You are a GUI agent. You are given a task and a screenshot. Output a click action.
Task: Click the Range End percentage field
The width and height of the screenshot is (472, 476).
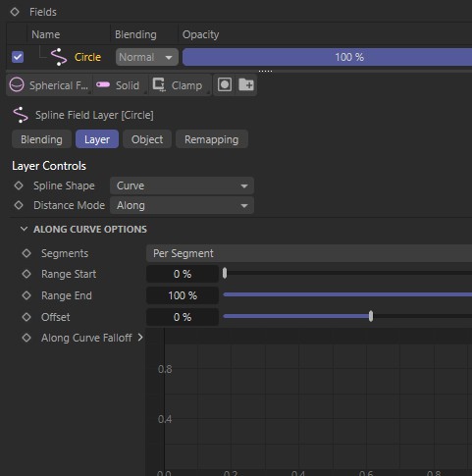pyautogui.click(x=183, y=295)
